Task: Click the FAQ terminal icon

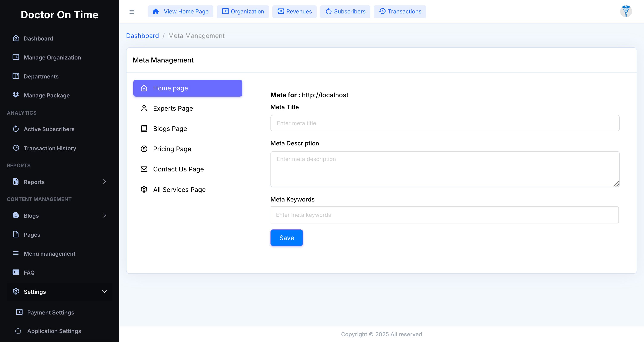Action: tap(16, 272)
